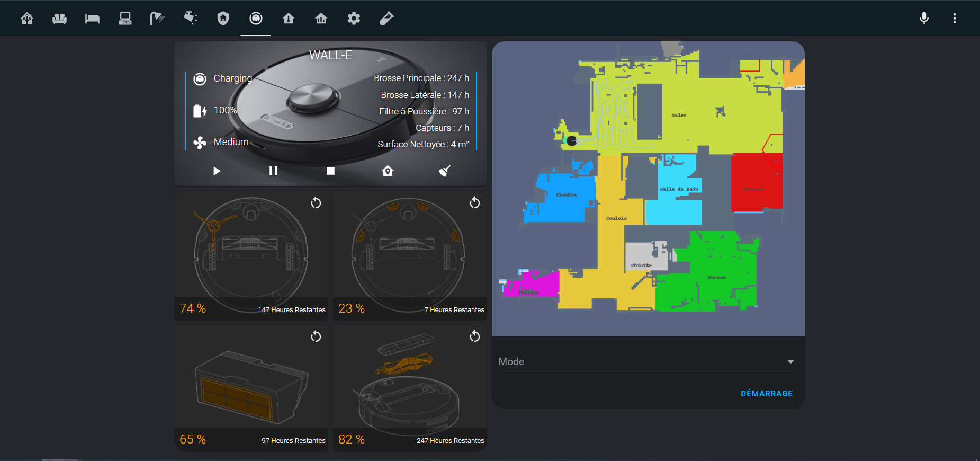Click Filtre à Poussière : 97 h text

(x=424, y=111)
